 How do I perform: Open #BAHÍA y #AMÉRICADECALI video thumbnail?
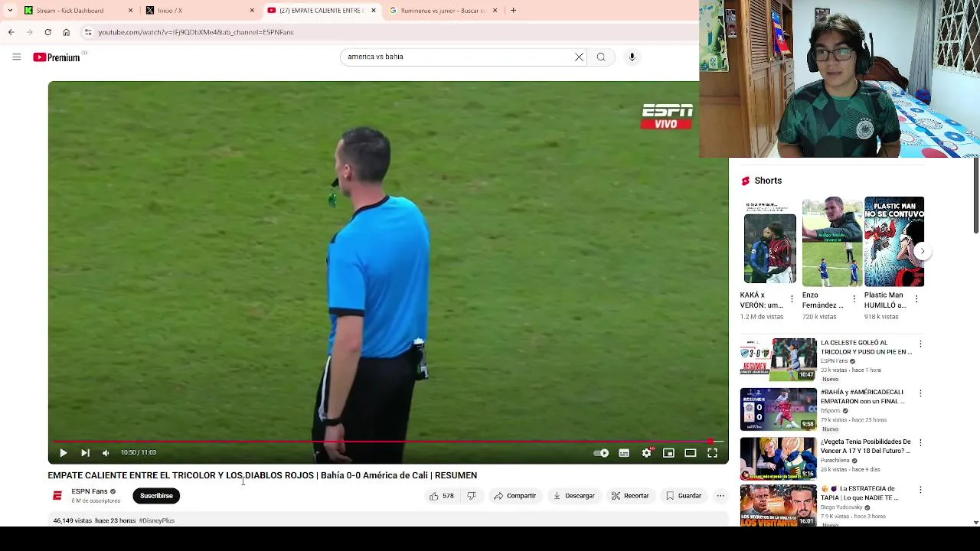779,409
